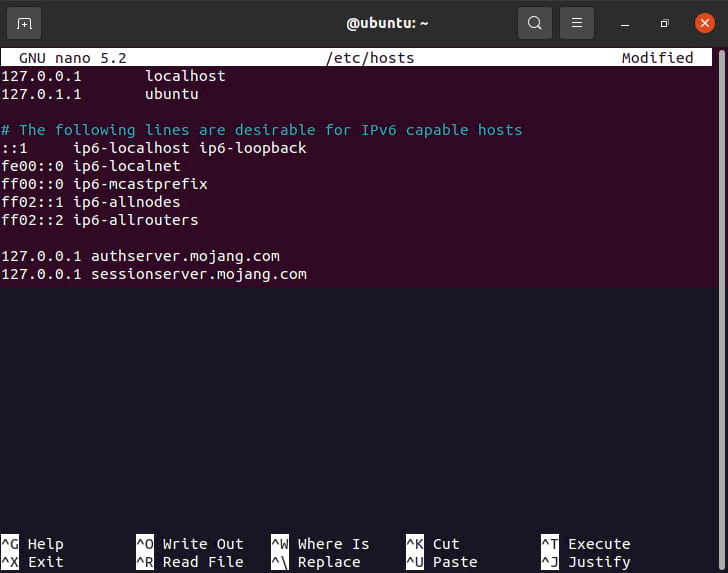
Task: Click the terminal search icon
Action: [x=535, y=22]
